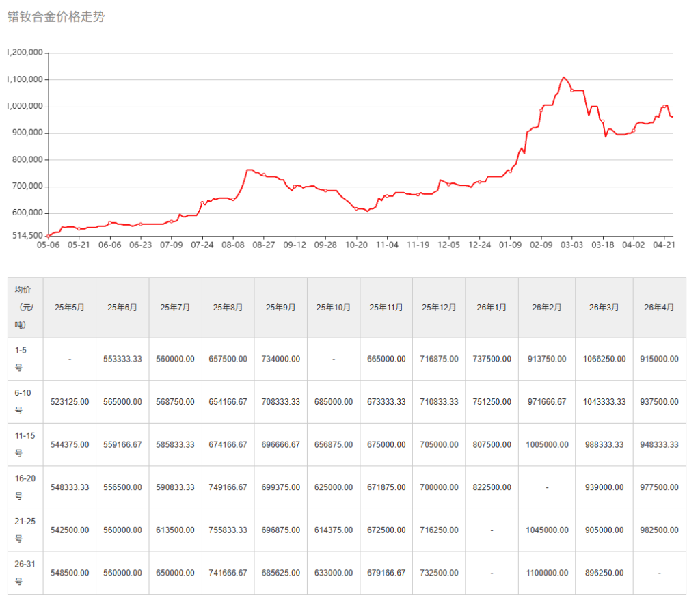Select the 1066250.00 cell under 26年3月
This screenshot has height=609, width=700.
[604, 359]
